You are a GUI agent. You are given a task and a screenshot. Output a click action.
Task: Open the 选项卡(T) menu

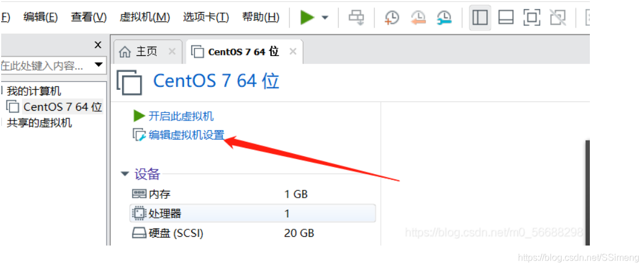pos(206,17)
